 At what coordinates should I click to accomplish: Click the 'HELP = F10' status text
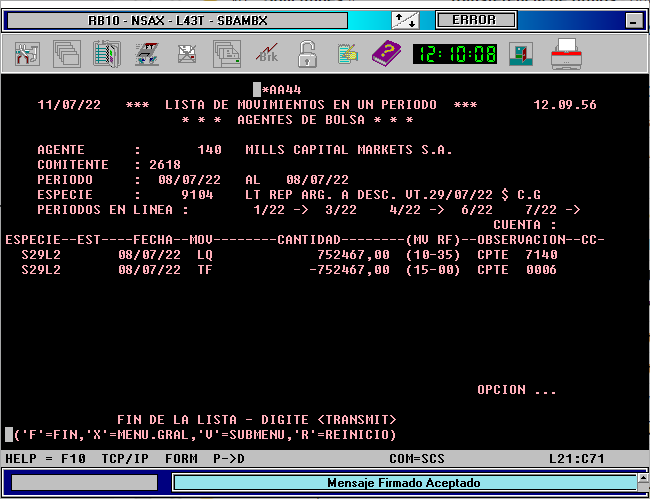pos(45,459)
